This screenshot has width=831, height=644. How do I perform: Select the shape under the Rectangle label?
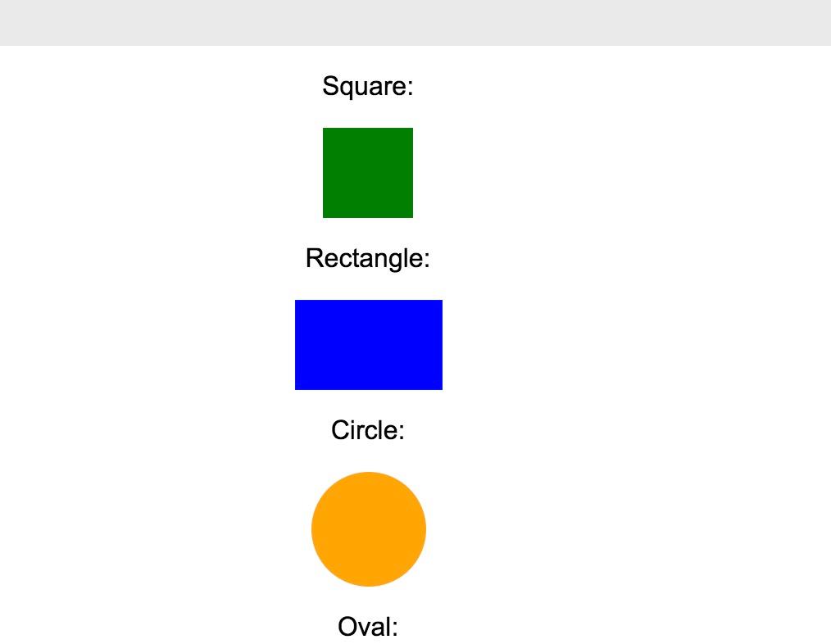[x=369, y=345]
